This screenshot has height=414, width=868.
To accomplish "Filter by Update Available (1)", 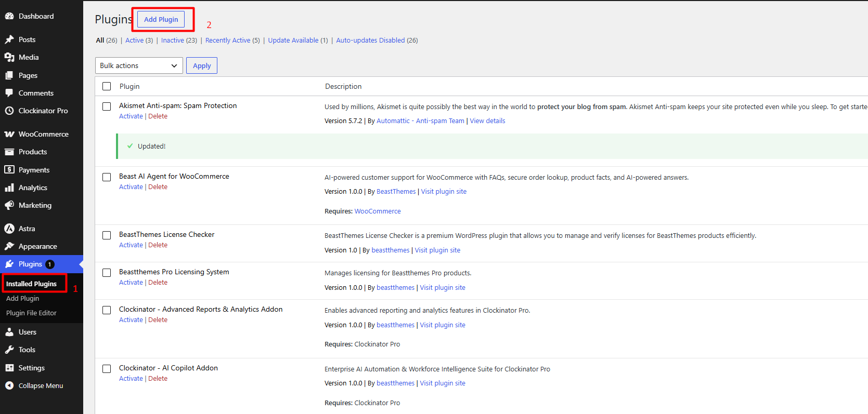I will click(298, 40).
